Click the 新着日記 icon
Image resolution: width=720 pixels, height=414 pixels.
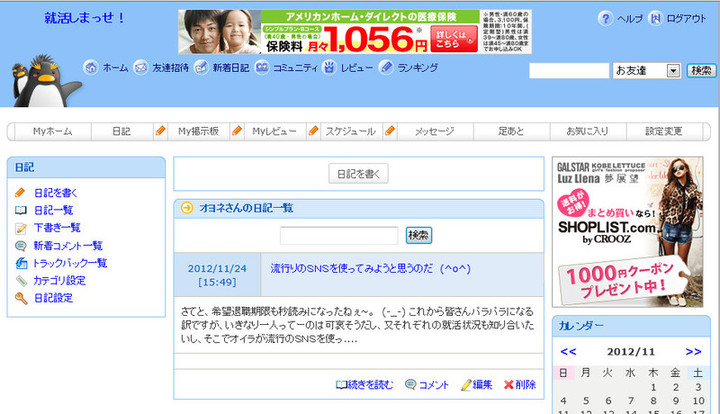pos(203,68)
